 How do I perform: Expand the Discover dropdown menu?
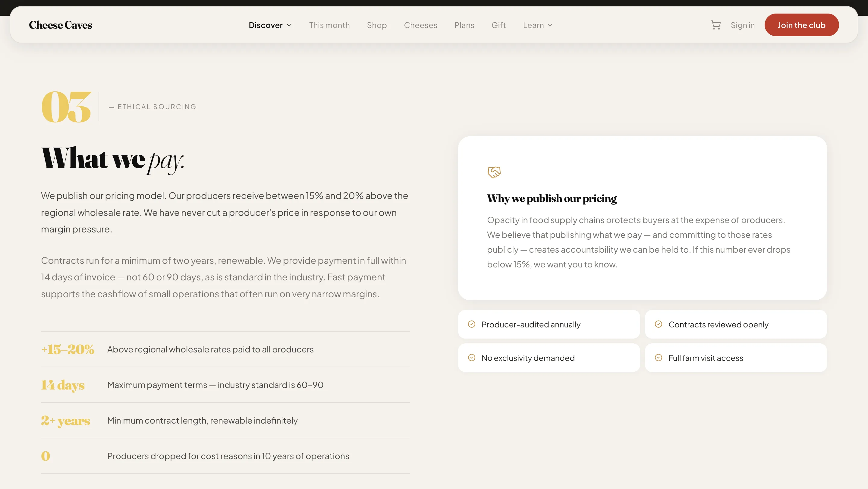tap(266, 25)
